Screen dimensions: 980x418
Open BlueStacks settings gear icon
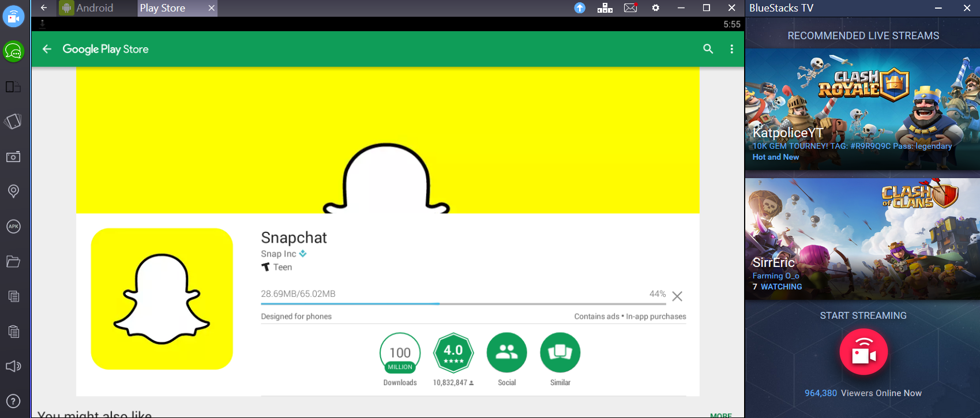pyautogui.click(x=656, y=8)
